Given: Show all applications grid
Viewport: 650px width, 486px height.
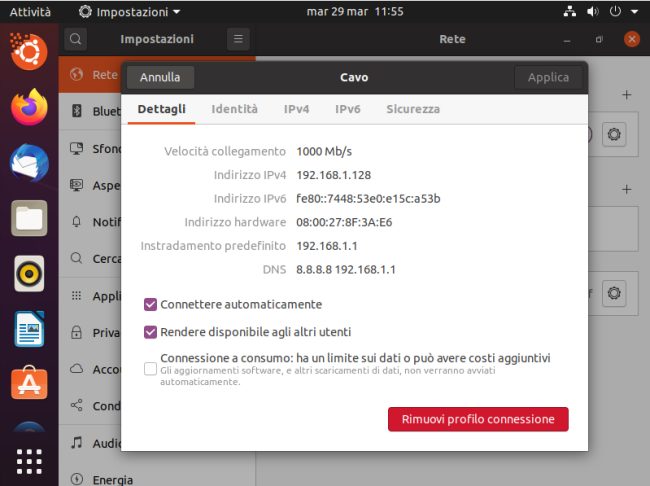Looking at the screenshot, I should pyautogui.click(x=29, y=461).
